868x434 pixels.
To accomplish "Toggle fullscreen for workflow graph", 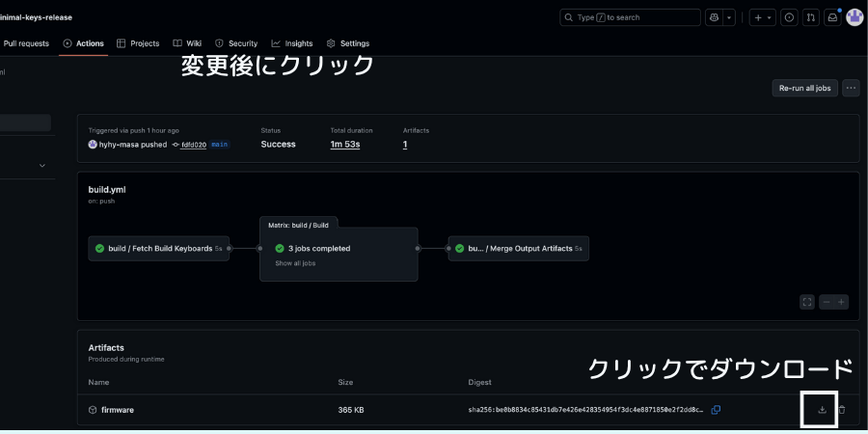I will [807, 302].
